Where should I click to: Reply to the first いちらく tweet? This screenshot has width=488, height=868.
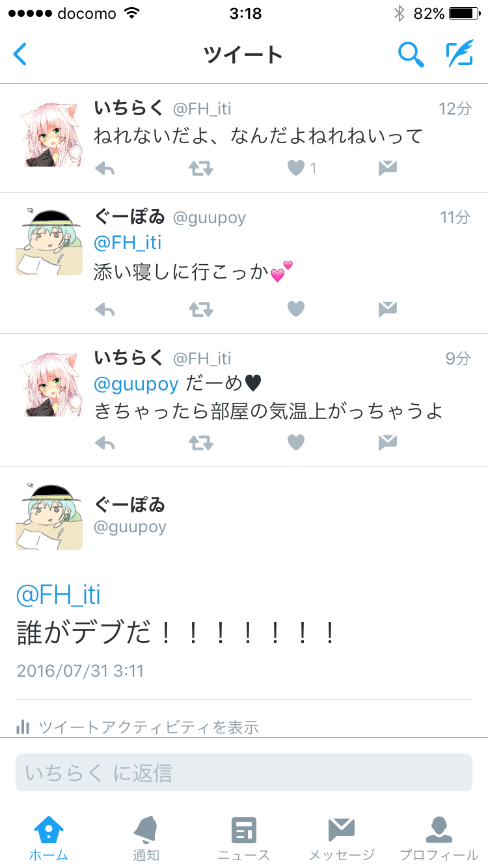105,169
